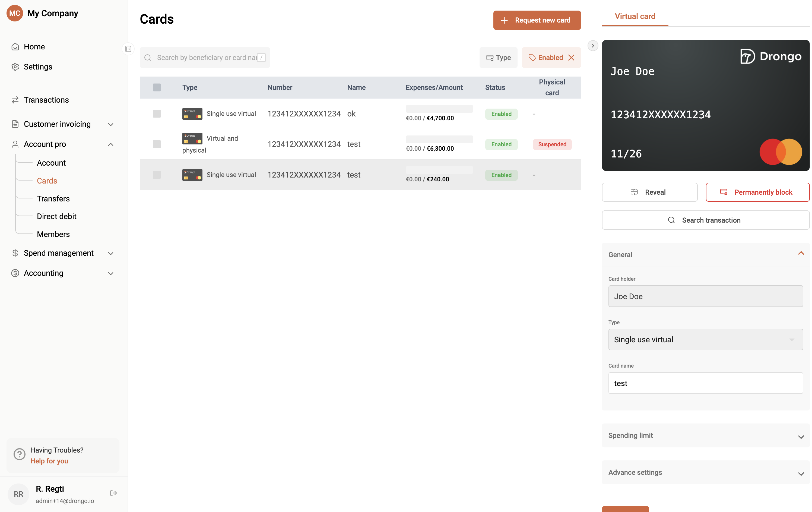Image resolution: width=812 pixels, height=512 pixels.
Task: Click the expense progress bar for €240.00
Action: point(439,170)
